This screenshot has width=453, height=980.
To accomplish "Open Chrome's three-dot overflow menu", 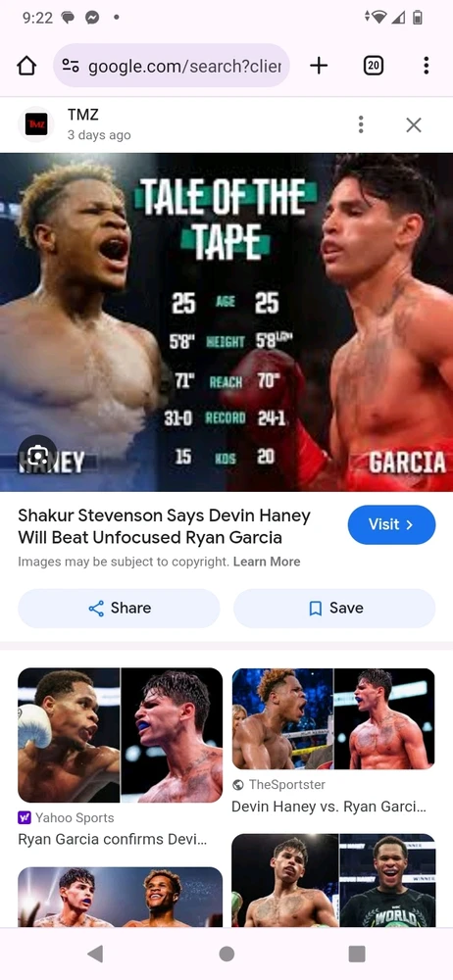I will pos(427,65).
